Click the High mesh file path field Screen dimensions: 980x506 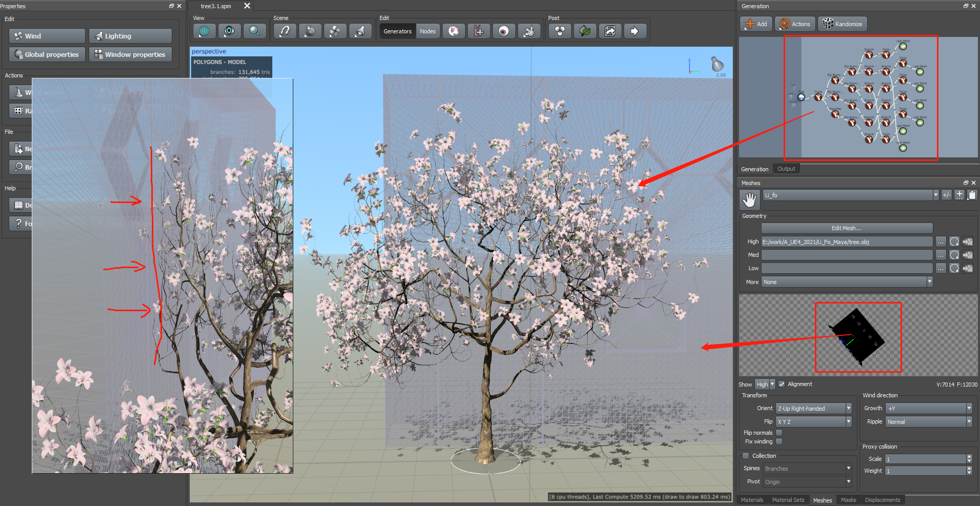tap(847, 241)
